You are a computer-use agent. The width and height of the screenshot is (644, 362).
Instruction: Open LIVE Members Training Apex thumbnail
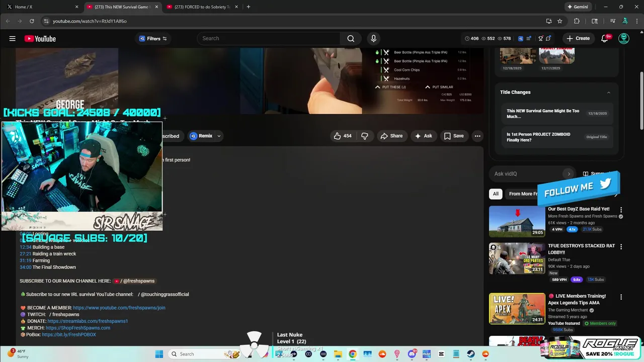click(x=517, y=309)
